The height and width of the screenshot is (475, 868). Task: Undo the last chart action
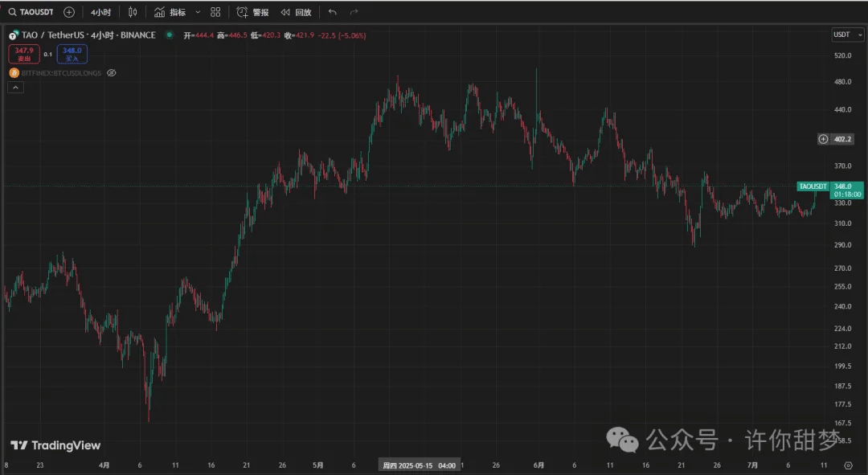[332, 11]
